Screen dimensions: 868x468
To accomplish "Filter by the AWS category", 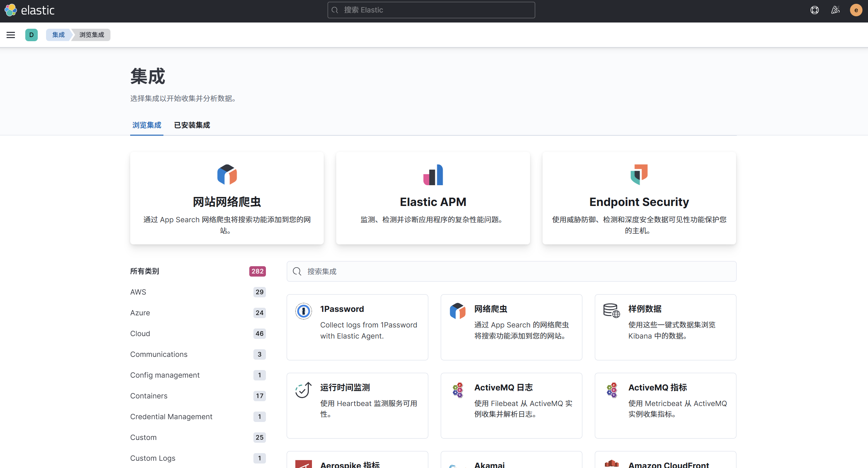I will pyautogui.click(x=138, y=292).
